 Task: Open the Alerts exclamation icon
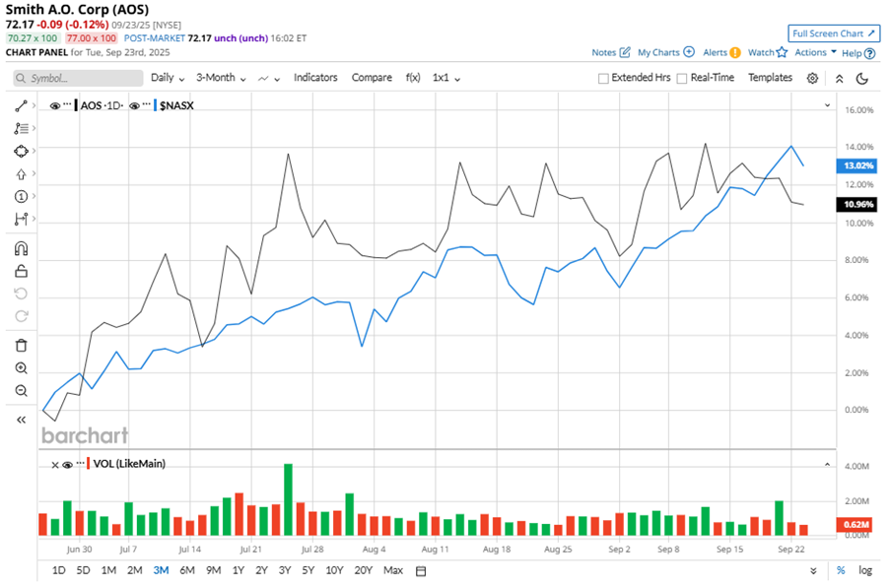(x=735, y=53)
